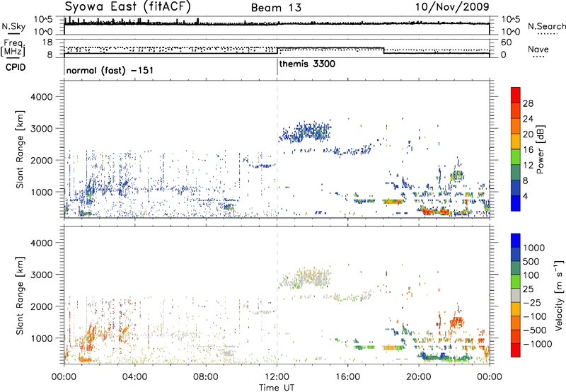The image size is (566, 392).
Task: Click the '1000' tick on the velocity scale
Action: [534, 248]
